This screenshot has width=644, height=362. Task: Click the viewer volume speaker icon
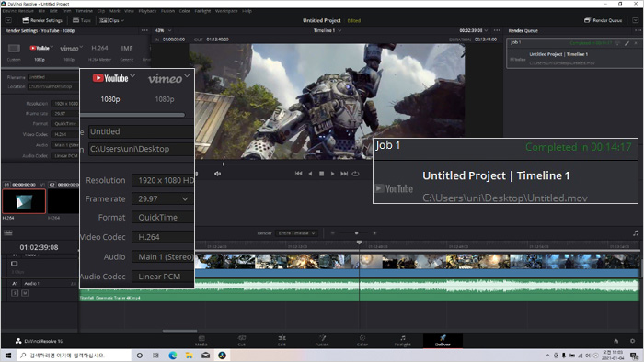pos(217,174)
